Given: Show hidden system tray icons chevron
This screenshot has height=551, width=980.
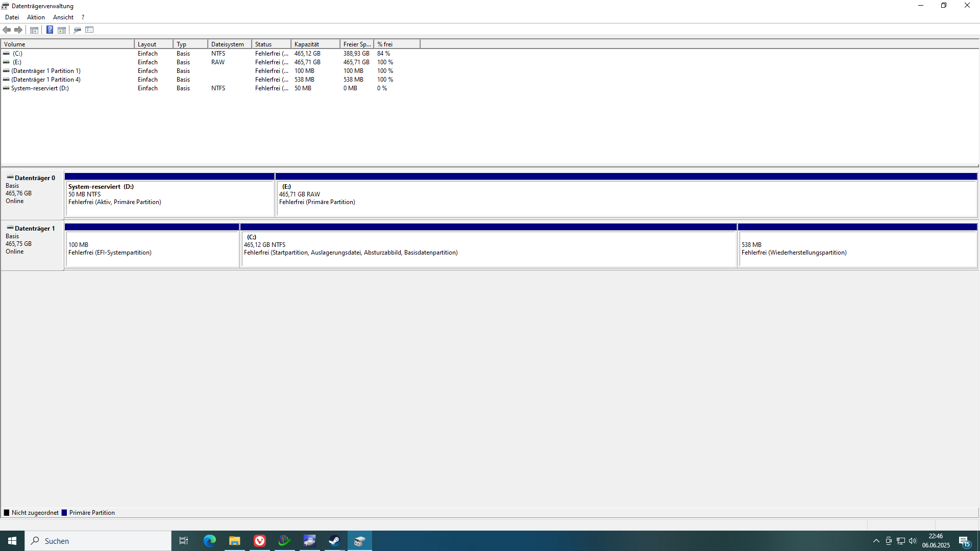Looking at the screenshot, I should [x=876, y=541].
